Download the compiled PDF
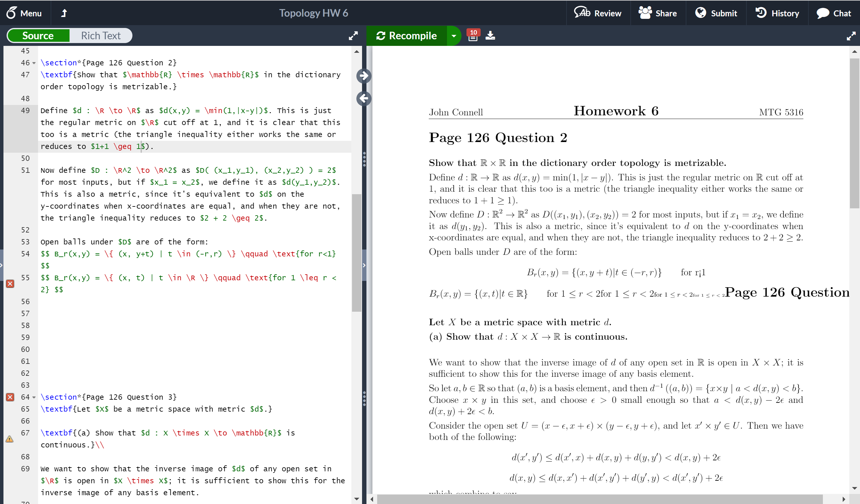The width and height of the screenshot is (860, 504). tap(490, 36)
